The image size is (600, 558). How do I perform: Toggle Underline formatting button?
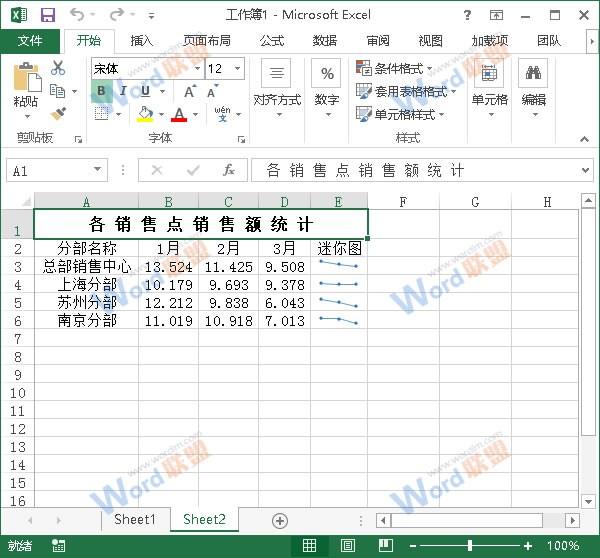[x=145, y=91]
